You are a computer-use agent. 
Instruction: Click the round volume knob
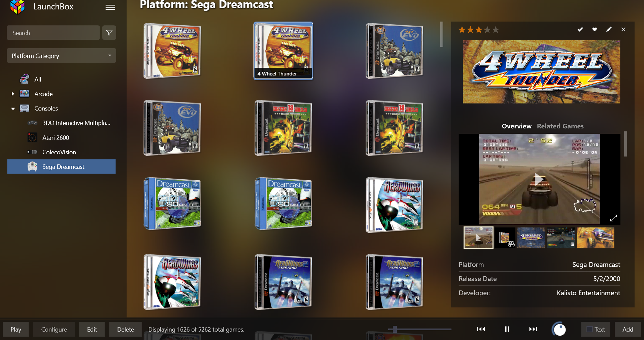[x=559, y=329]
